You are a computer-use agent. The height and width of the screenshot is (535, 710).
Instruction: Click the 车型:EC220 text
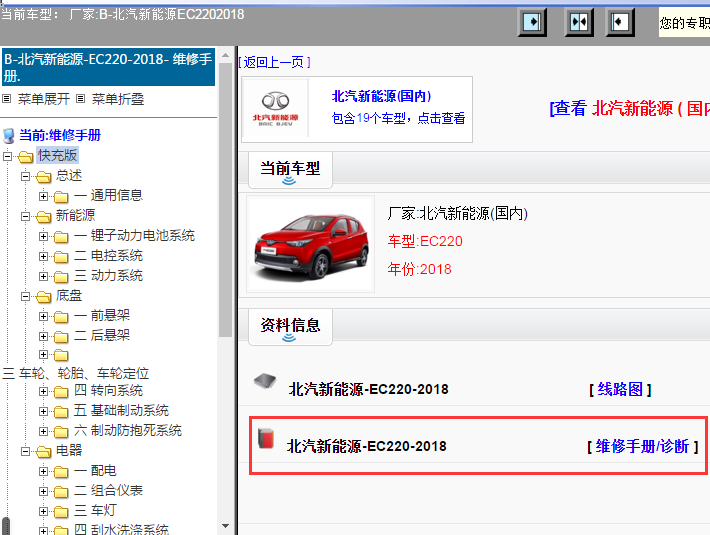click(425, 241)
